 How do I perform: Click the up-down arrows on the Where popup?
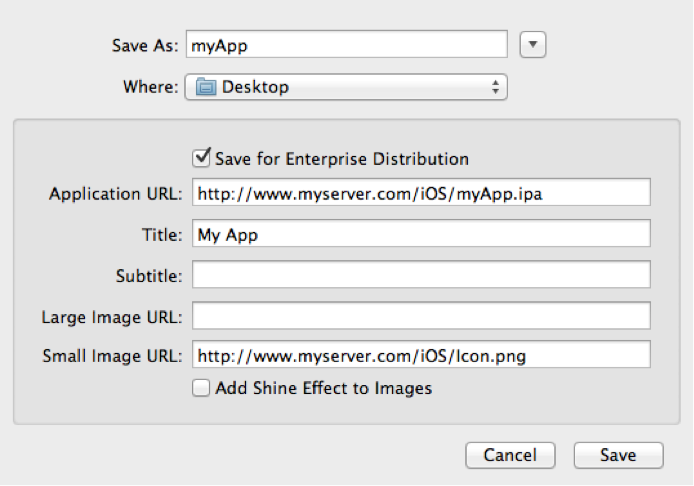pyautogui.click(x=495, y=88)
